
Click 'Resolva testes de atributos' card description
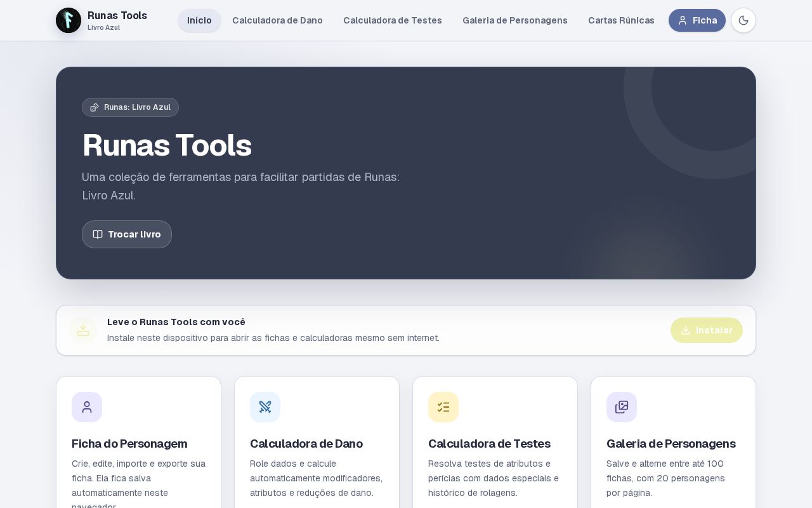click(494, 478)
